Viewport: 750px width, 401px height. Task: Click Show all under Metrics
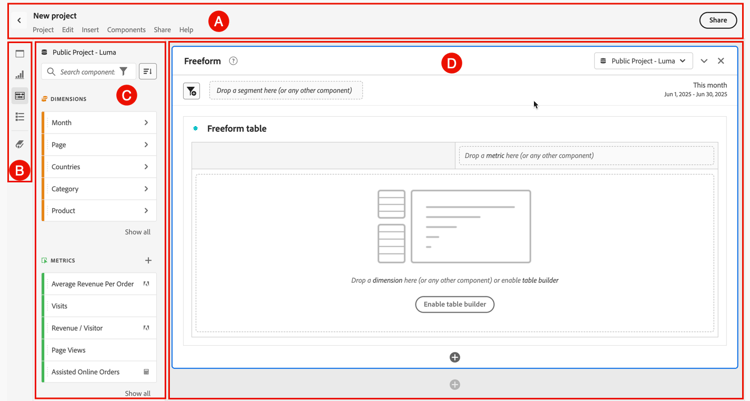pyautogui.click(x=138, y=393)
